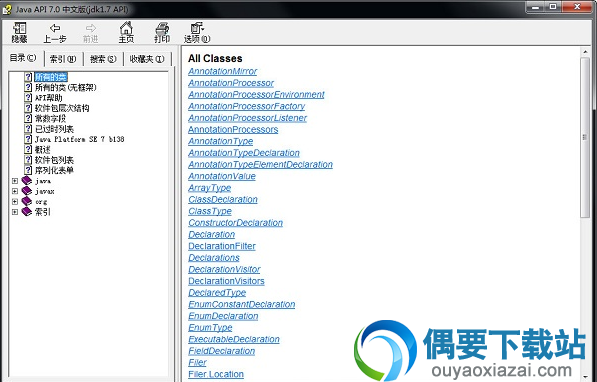The width and height of the screenshot is (597, 382).
Task: Select 所有的类 (无框架) tree item
Action: coord(65,87)
